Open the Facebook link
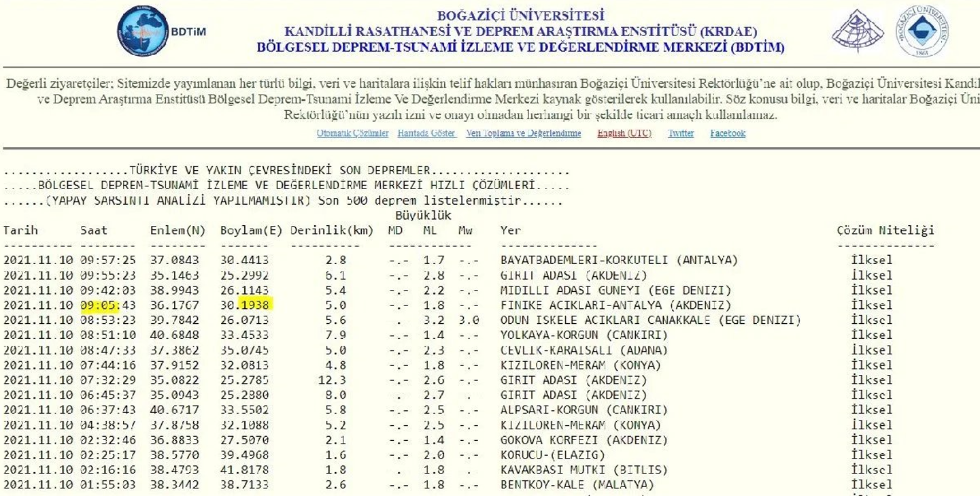The height and width of the screenshot is (498, 980). 728,133
